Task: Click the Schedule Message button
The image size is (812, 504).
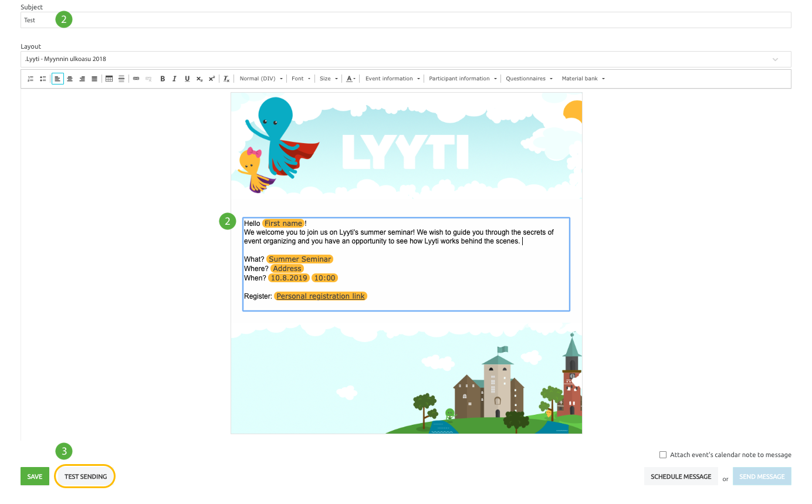Action: click(x=681, y=476)
